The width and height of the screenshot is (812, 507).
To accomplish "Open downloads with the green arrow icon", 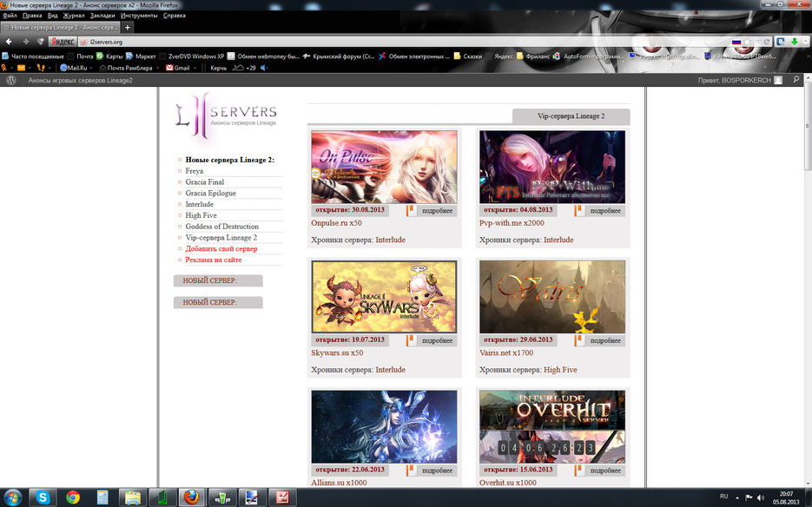I will (794, 42).
